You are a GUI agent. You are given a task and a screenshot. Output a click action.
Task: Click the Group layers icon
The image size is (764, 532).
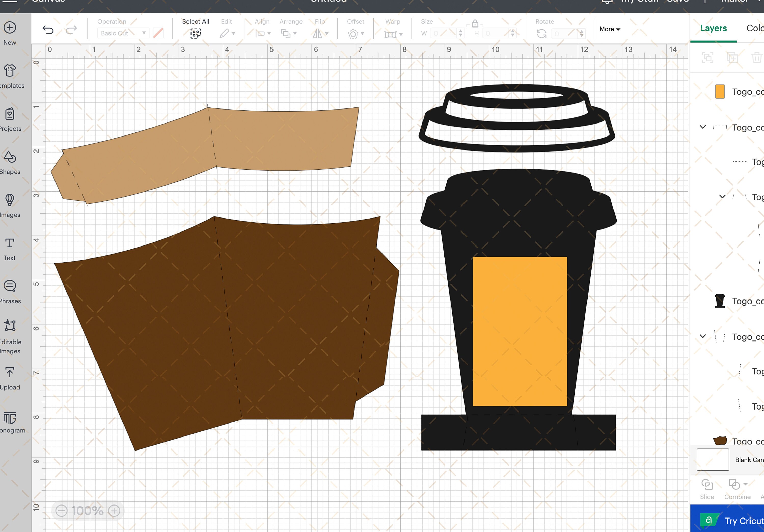707,58
